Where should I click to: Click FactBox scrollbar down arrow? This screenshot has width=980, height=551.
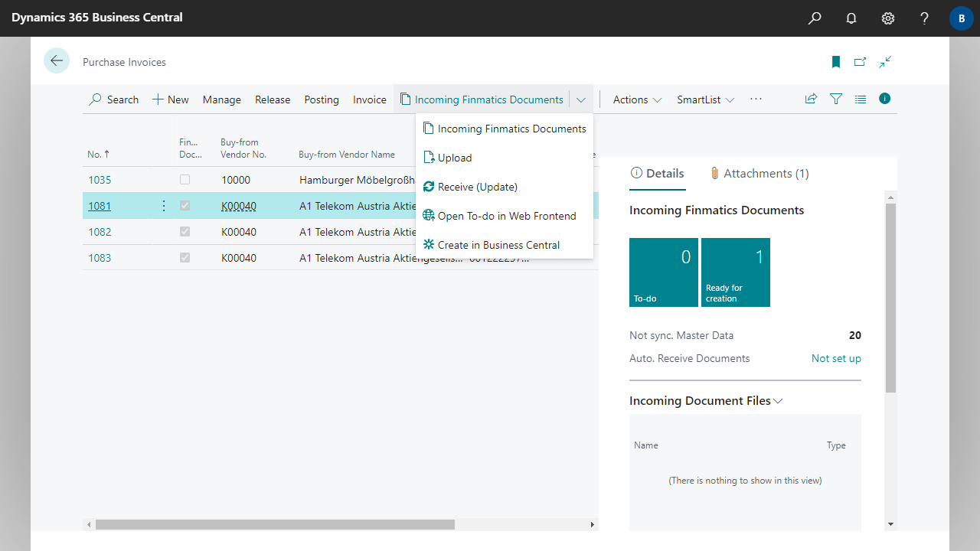click(x=890, y=524)
